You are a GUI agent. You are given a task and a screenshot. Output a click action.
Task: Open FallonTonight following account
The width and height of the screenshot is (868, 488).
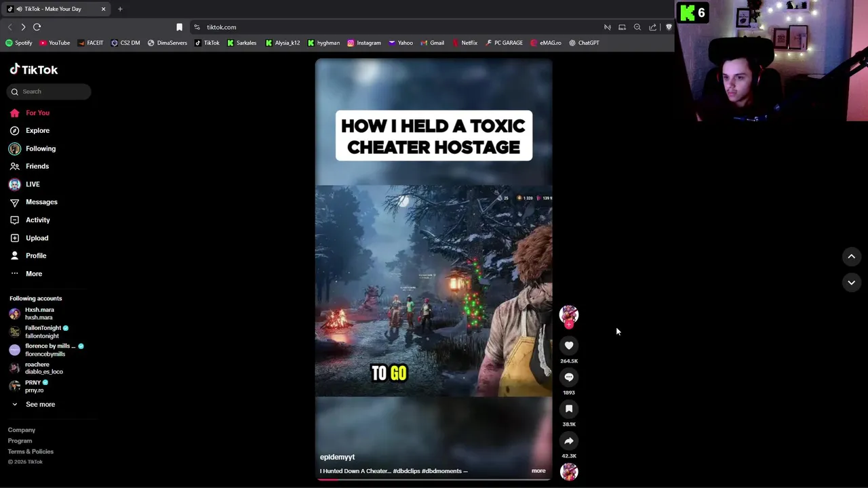[39, 331]
